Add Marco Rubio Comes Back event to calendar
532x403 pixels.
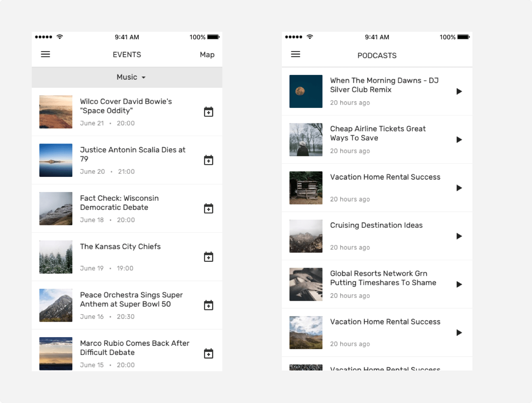point(208,353)
